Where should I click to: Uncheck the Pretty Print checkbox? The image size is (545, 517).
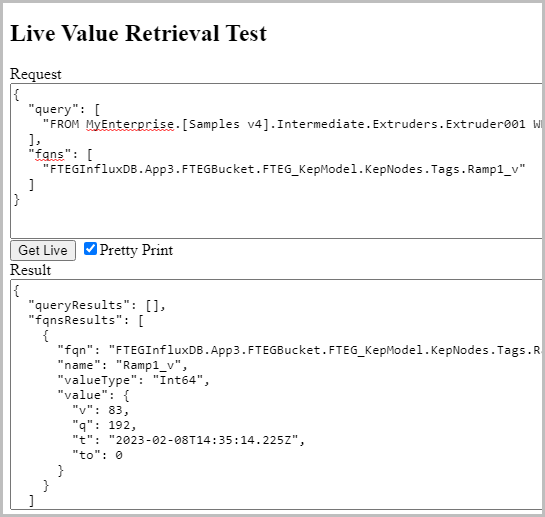coord(90,249)
